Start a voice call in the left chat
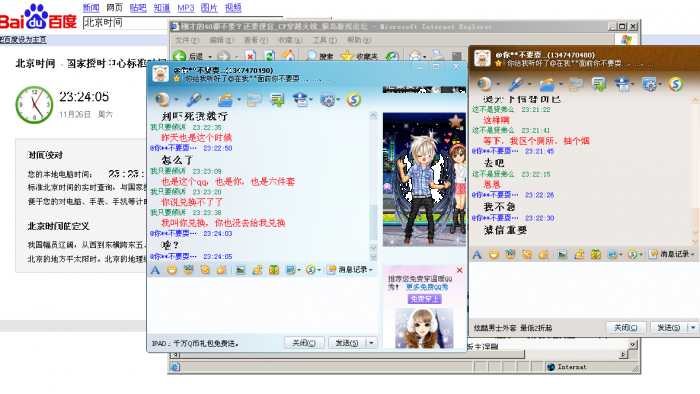Image resolution: width=700 pixels, height=394 pixels. [194, 100]
